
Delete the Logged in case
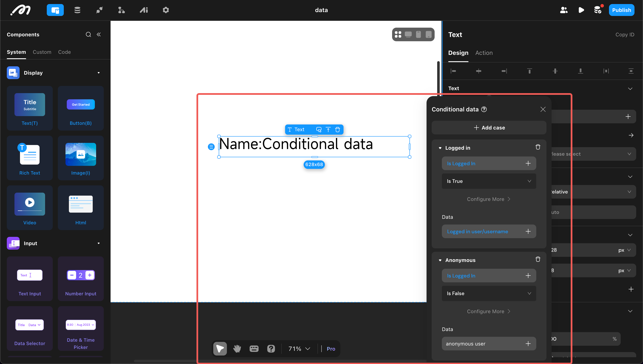(x=538, y=147)
